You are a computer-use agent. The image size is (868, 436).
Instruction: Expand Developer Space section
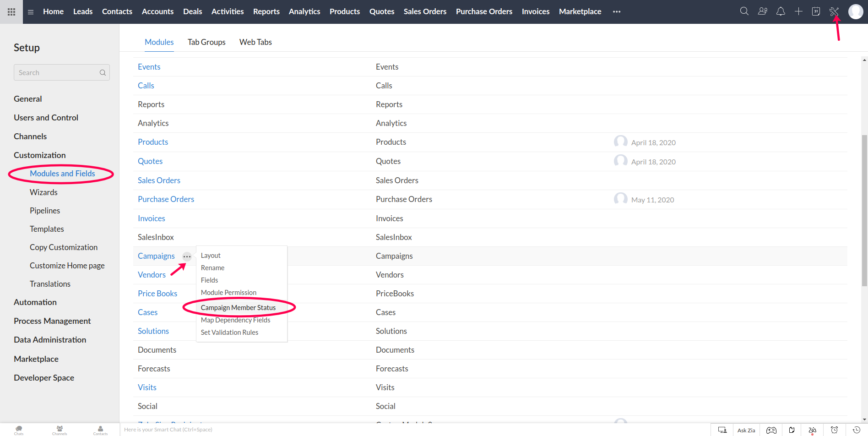point(44,378)
